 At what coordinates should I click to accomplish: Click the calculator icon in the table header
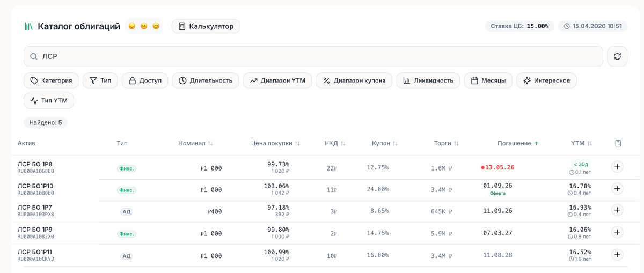tap(618, 143)
